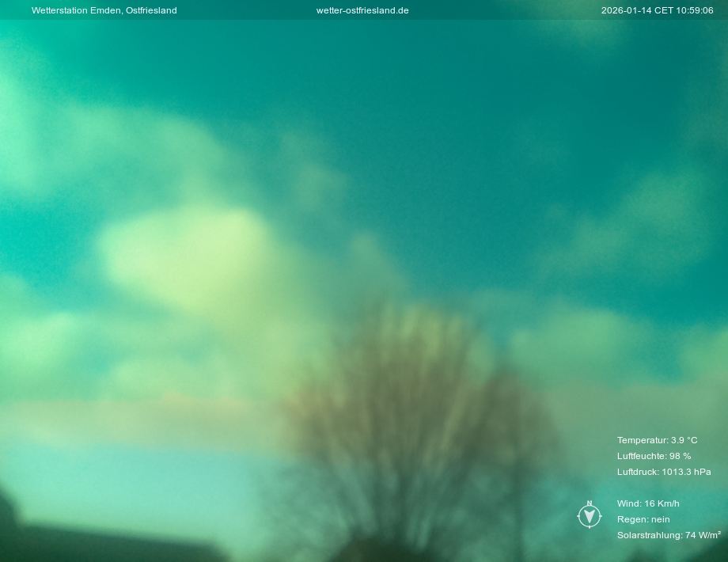Click the Regen: nein status
Screen dimensions: 728x562
(643, 519)
